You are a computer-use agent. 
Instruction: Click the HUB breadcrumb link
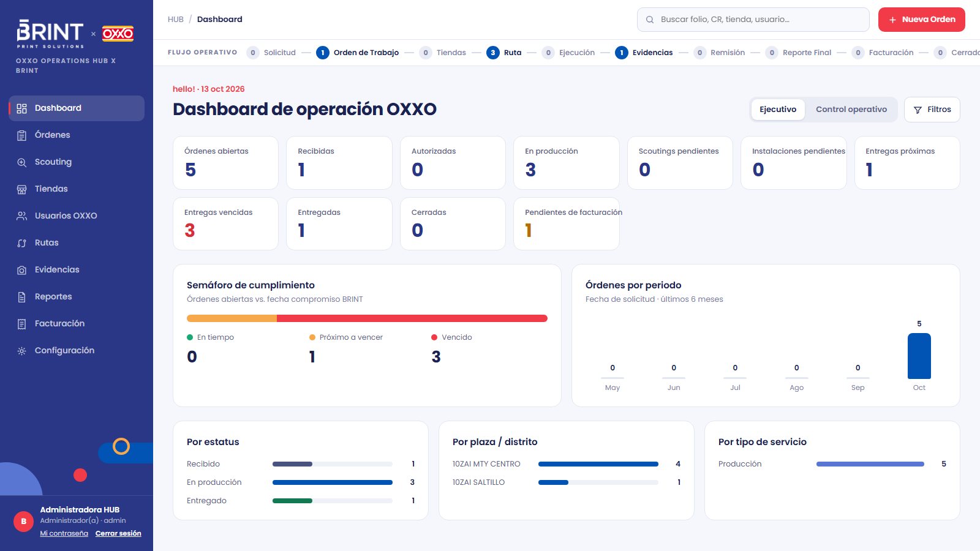(176, 20)
